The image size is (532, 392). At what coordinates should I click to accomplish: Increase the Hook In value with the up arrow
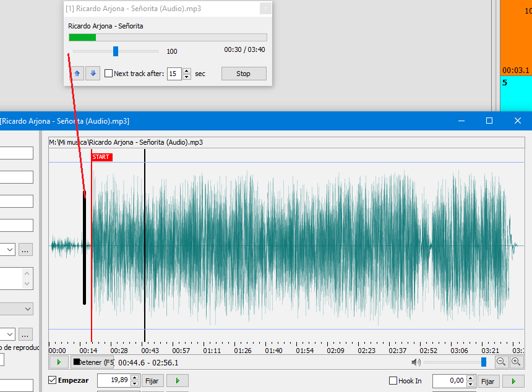coord(470,378)
